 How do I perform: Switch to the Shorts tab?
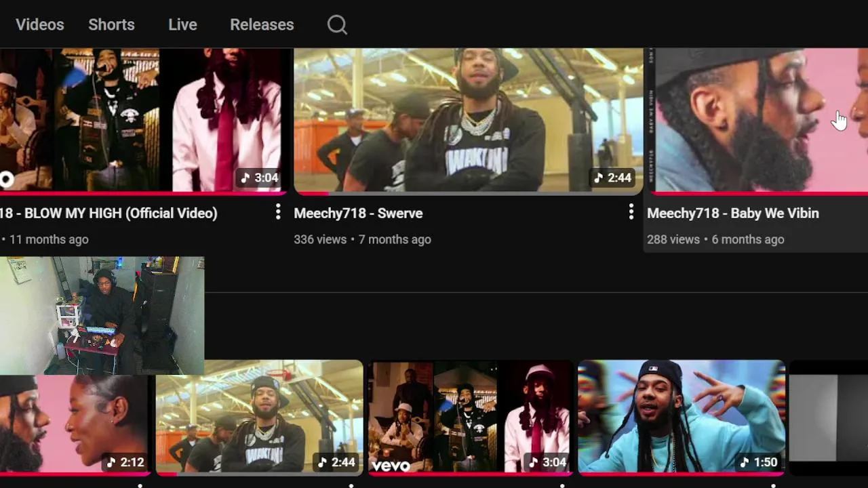pyautogui.click(x=111, y=24)
